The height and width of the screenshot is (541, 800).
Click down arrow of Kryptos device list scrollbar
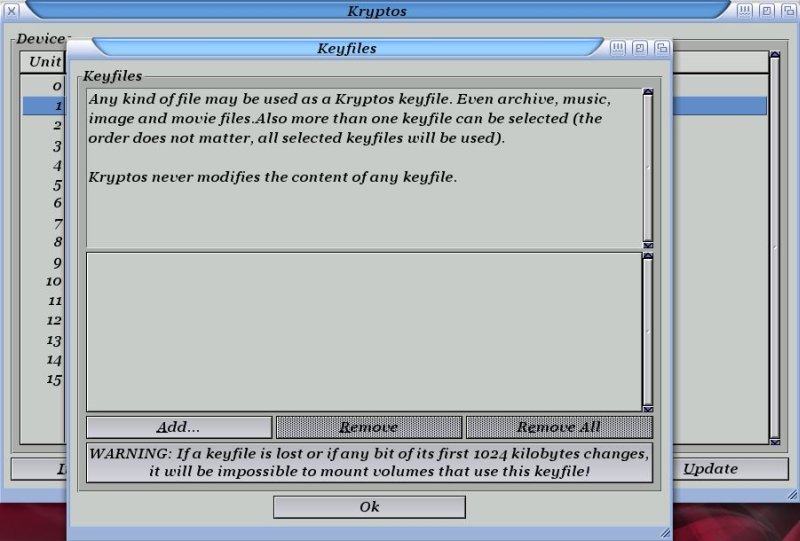coord(775,441)
